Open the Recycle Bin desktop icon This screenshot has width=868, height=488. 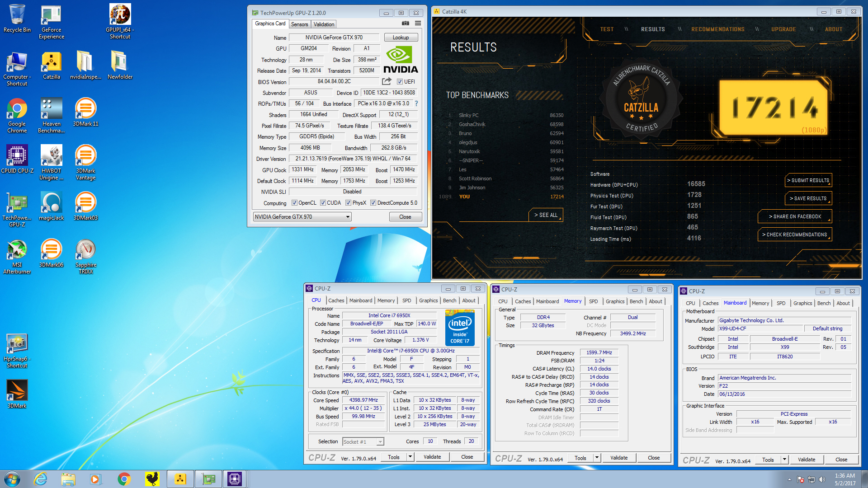click(x=17, y=18)
